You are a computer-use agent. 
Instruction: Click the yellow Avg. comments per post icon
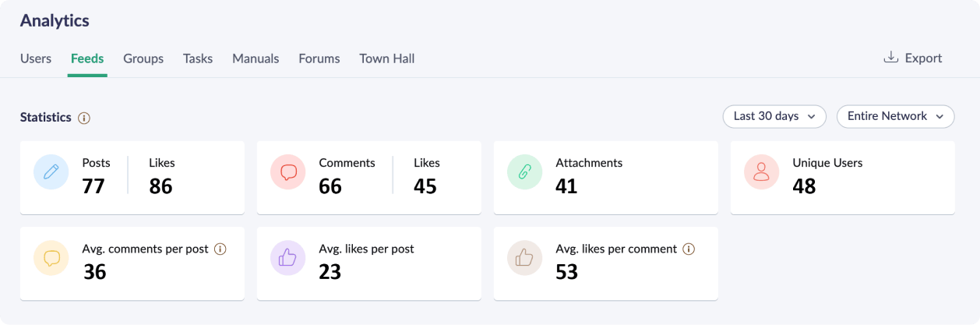pos(51,258)
